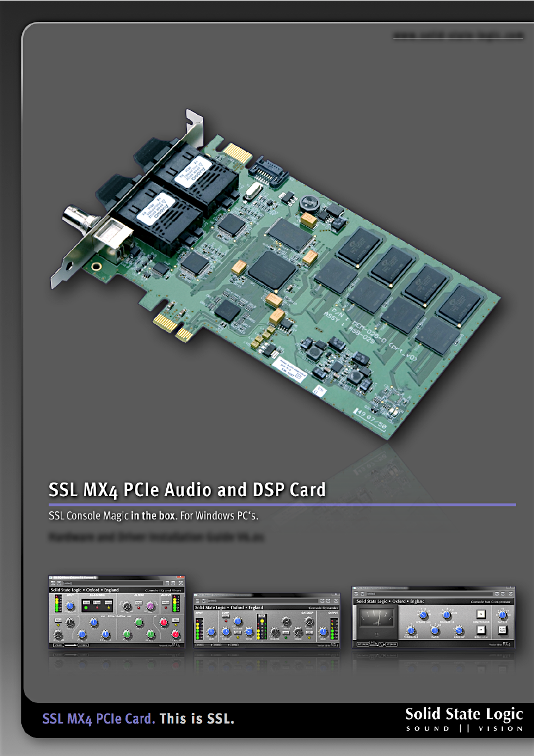
Task: Click the Solid State Logic logo
Action: (x=464, y=719)
